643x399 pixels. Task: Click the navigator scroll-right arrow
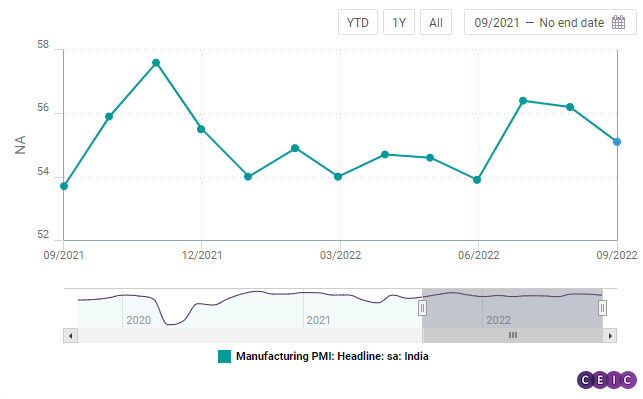click(610, 336)
